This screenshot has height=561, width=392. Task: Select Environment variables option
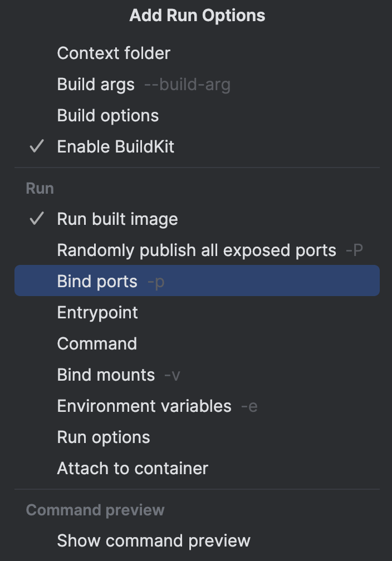(144, 406)
